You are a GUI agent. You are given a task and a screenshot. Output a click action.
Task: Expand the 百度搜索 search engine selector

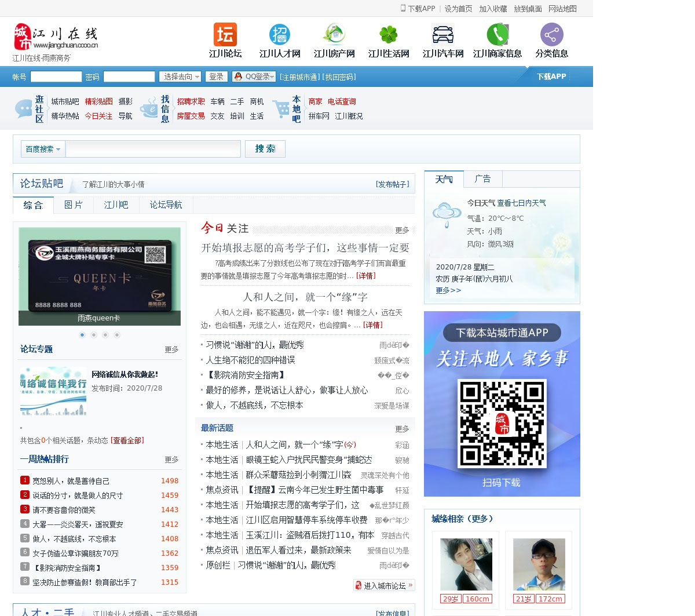click(43, 149)
